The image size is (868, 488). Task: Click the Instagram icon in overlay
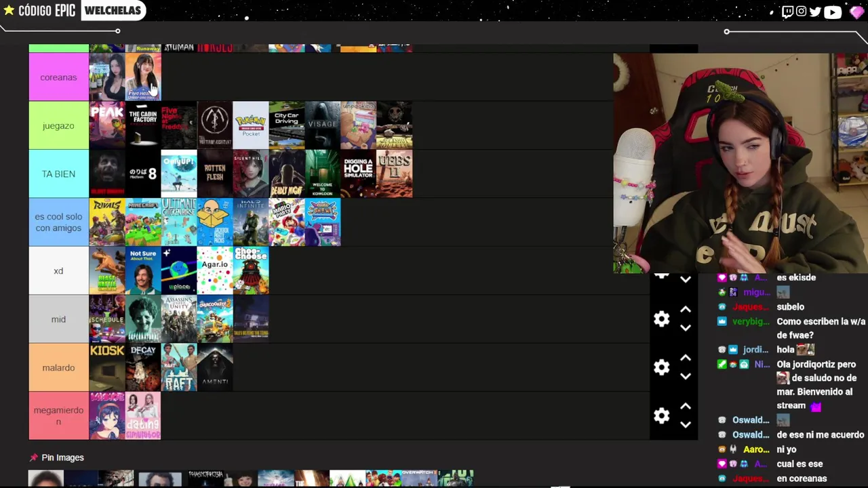click(x=802, y=12)
